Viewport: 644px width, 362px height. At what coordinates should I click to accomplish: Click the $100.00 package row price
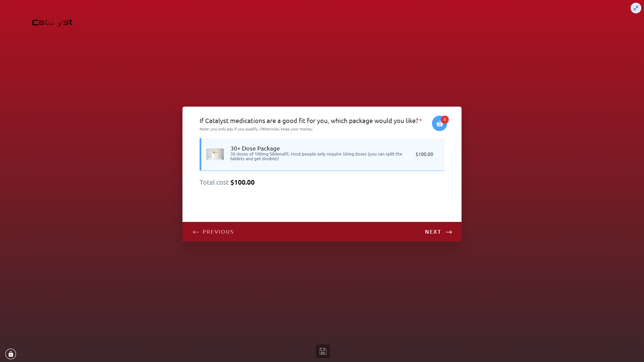tap(424, 154)
